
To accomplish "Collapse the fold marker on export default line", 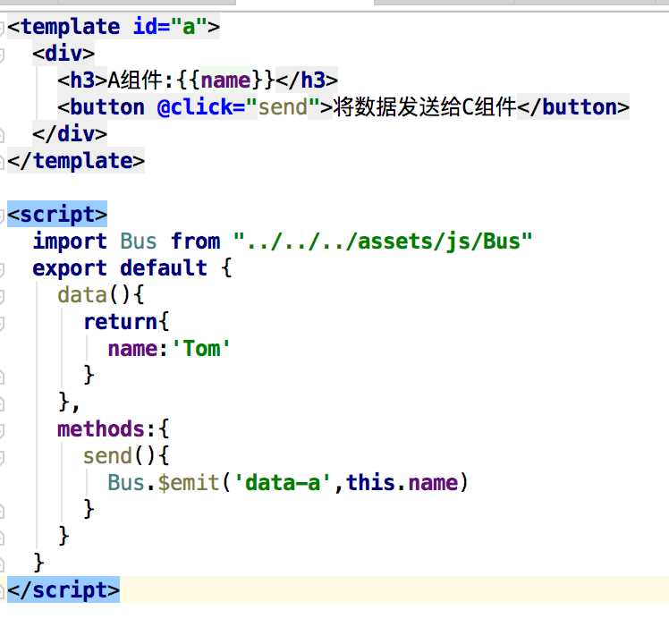I will click(1, 269).
